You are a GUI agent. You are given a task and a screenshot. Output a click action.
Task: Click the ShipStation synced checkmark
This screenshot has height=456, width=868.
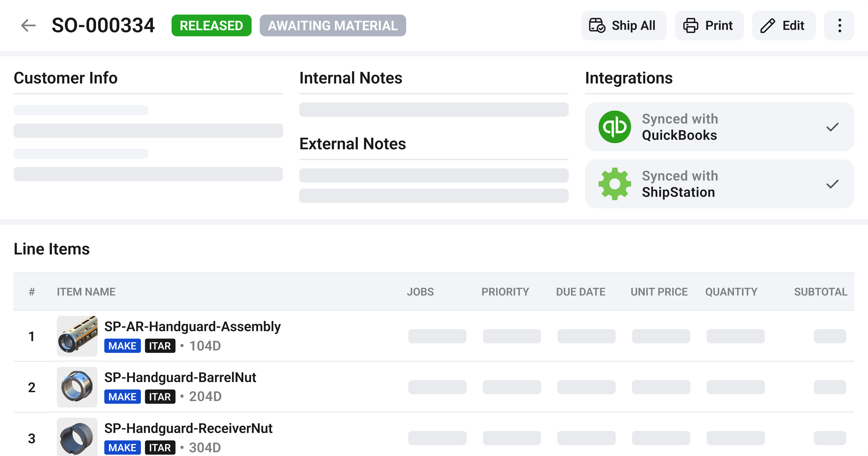pyautogui.click(x=832, y=184)
